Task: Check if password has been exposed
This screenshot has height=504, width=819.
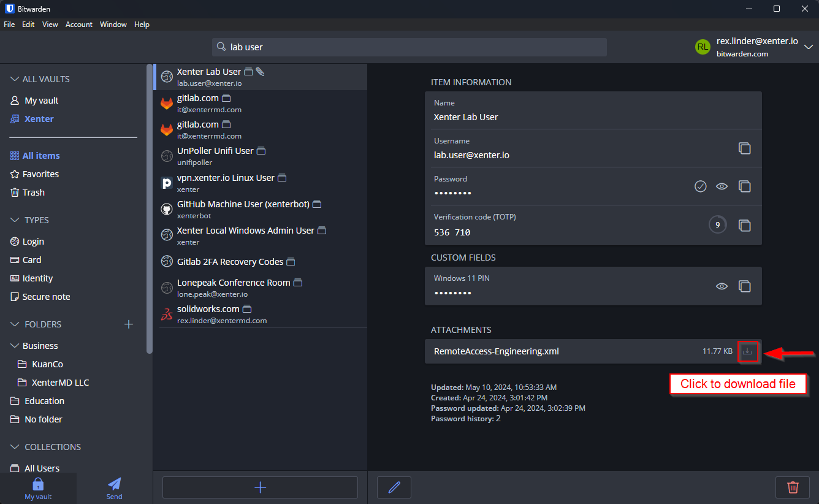Action: point(701,186)
